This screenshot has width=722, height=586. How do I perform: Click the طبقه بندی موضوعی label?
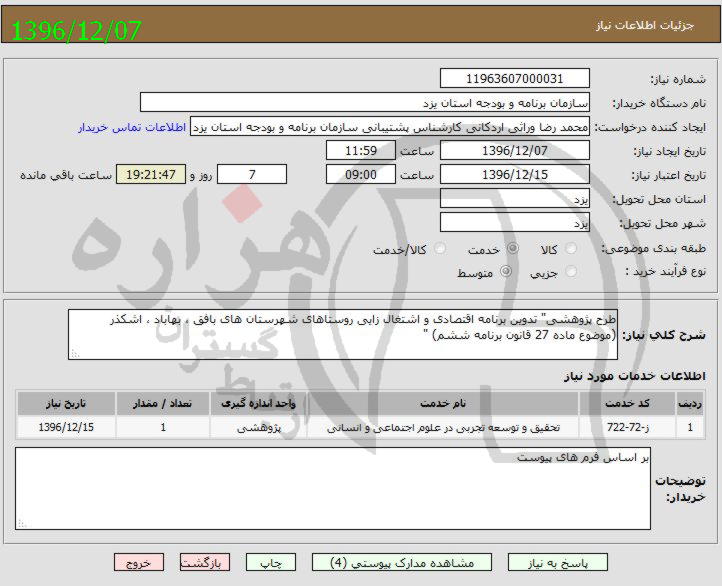tap(654, 249)
